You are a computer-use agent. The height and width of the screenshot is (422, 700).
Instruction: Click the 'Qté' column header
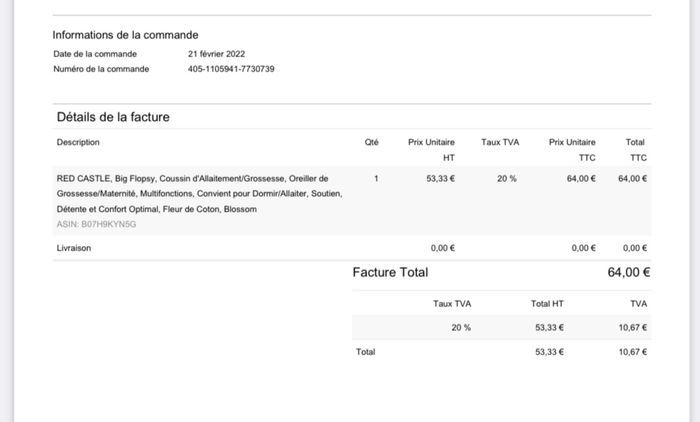[372, 142]
